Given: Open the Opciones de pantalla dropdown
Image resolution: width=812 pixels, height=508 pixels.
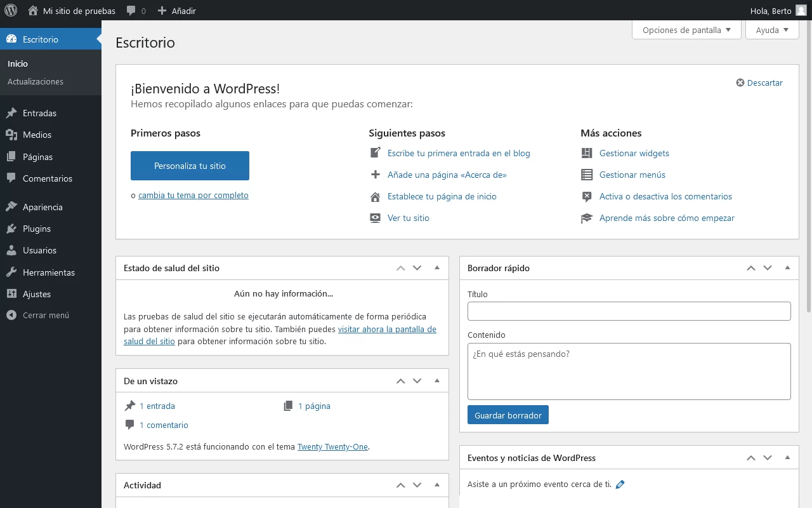Looking at the screenshot, I should click(x=686, y=30).
